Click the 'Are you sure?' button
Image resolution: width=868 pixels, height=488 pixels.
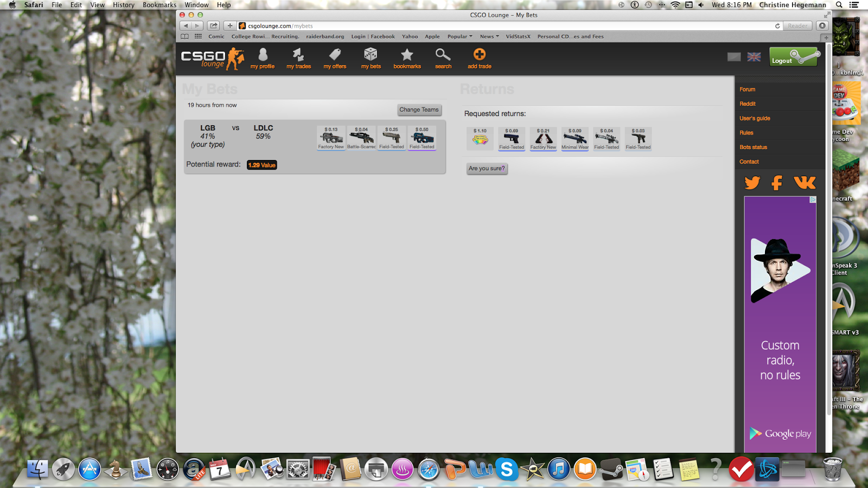[x=487, y=169]
